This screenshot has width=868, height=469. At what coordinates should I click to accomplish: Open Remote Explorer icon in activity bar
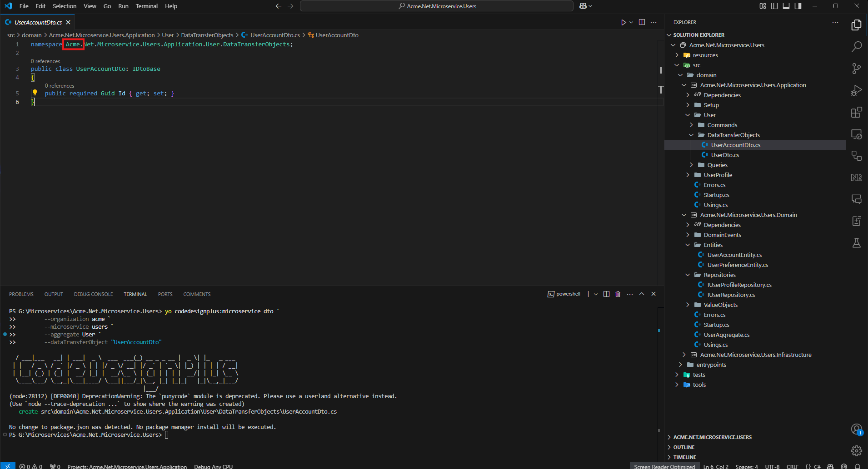[x=857, y=134]
